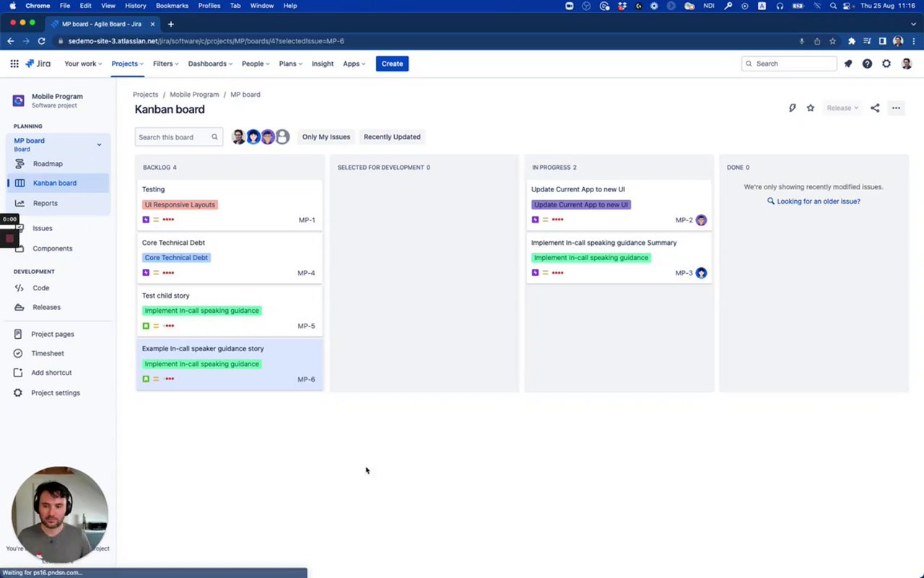Open Chrome extensions puzzle icon
Viewport: 924px width, 578px height.
click(x=851, y=41)
